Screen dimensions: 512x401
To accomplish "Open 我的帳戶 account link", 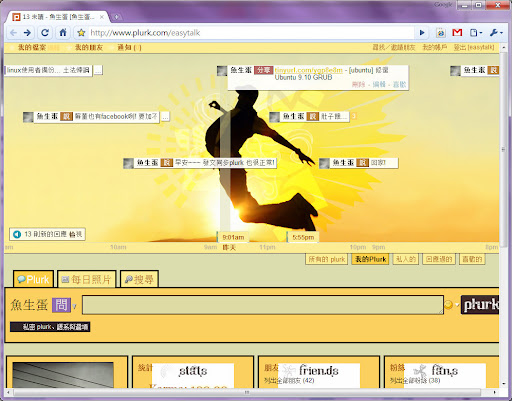I will (x=435, y=47).
